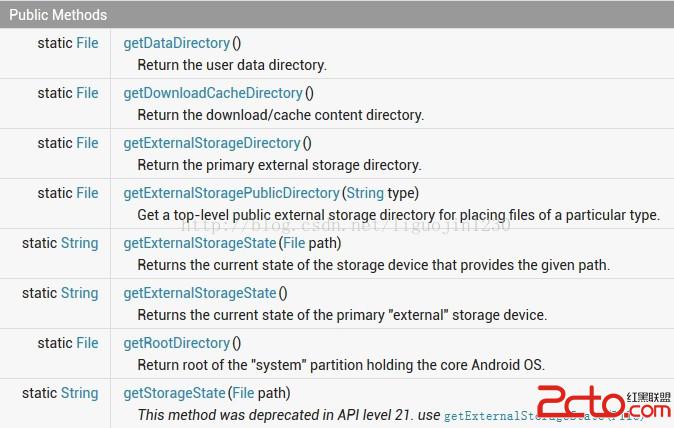The image size is (674, 428).
Task: Open the getDataDirectory method link
Action: click(177, 43)
